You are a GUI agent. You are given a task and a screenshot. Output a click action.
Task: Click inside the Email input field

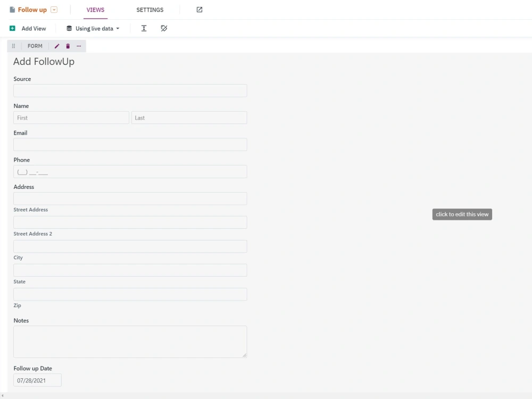(x=130, y=144)
